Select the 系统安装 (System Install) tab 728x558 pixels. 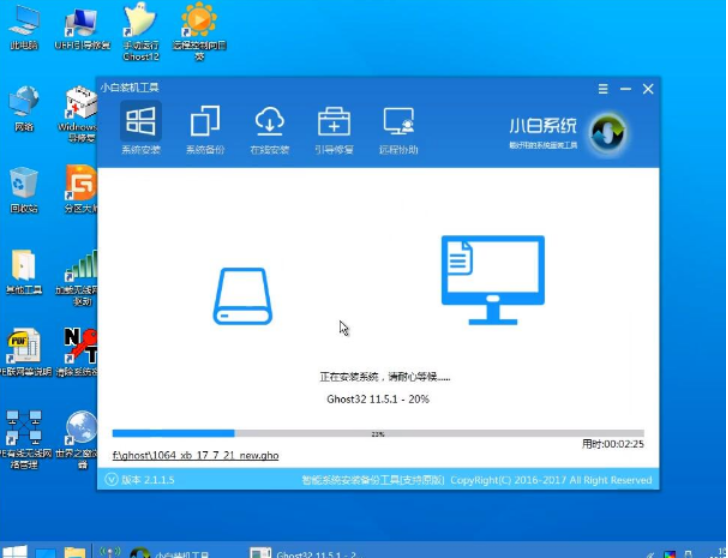coord(141,129)
